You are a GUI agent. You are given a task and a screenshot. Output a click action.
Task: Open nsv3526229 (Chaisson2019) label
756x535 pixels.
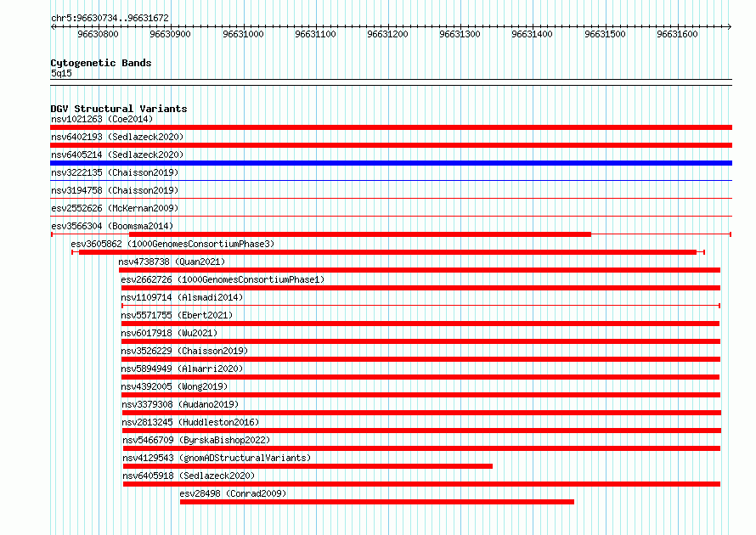click(x=184, y=351)
